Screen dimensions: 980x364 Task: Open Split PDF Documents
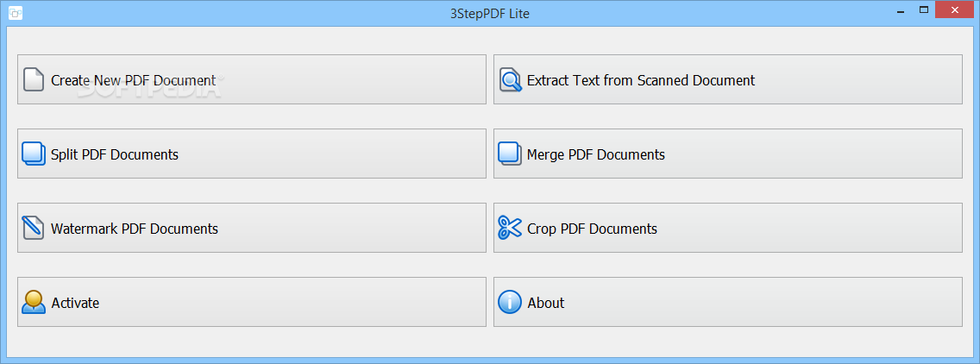tap(251, 154)
